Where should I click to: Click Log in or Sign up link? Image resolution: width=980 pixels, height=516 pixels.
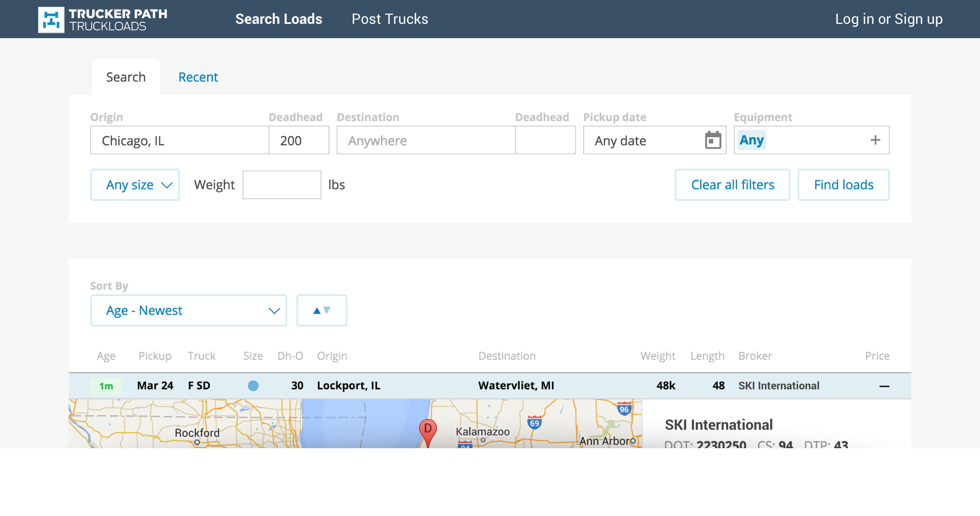click(x=888, y=19)
